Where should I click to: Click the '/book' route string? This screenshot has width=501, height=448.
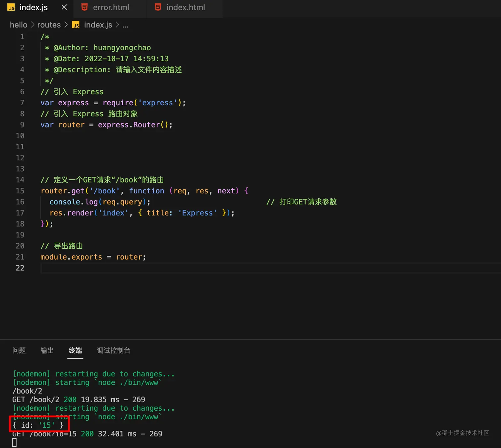(104, 191)
